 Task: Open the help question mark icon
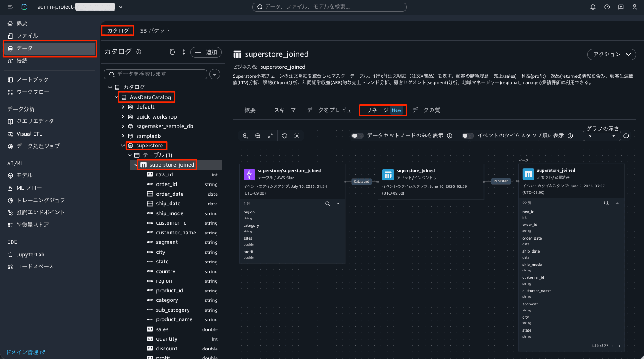[607, 7]
